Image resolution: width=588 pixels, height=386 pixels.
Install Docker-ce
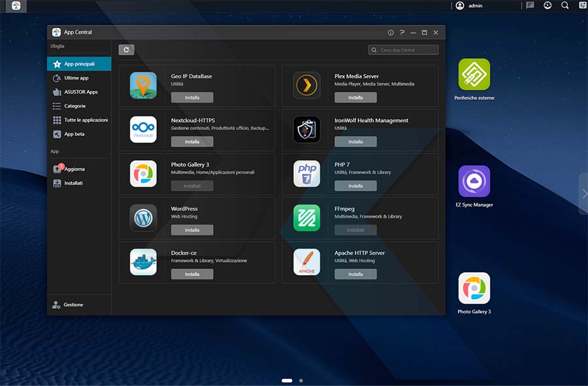[x=191, y=274]
